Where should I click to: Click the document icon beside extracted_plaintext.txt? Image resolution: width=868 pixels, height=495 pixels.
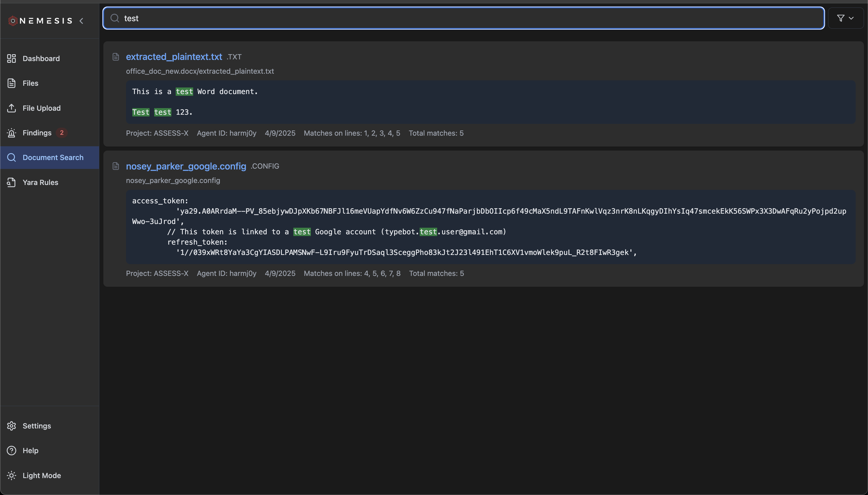coord(115,56)
